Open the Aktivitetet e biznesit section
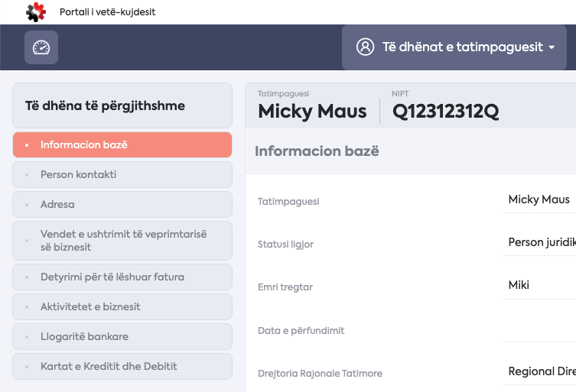 [x=122, y=307]
